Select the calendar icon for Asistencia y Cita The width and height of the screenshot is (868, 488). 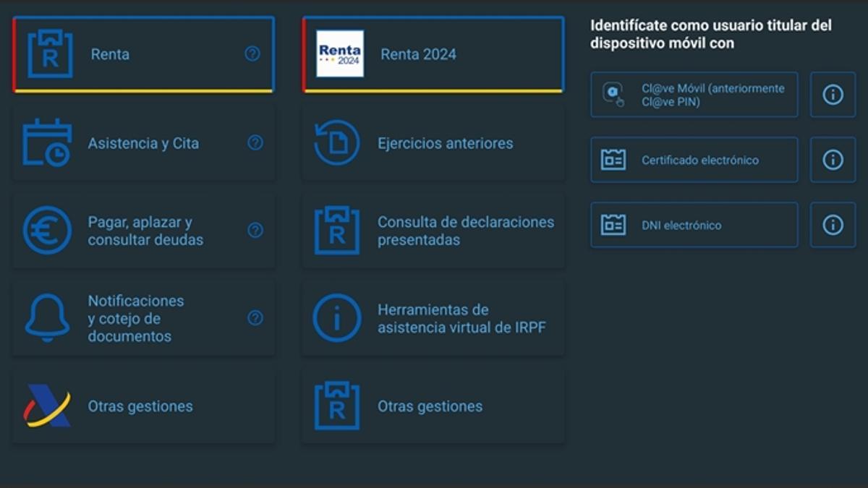[x=47, y=143]
